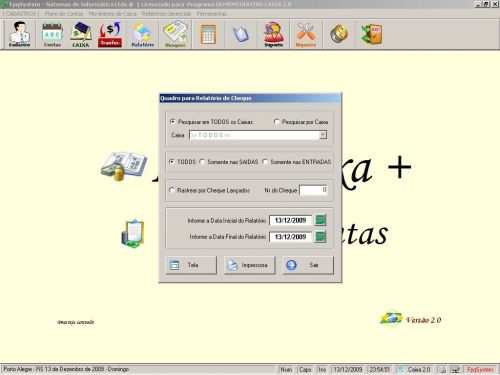The width and height of the screenshot is (500, 375).
Task: Open the Movimento de Caixa menu
Action: click(112, 14)
